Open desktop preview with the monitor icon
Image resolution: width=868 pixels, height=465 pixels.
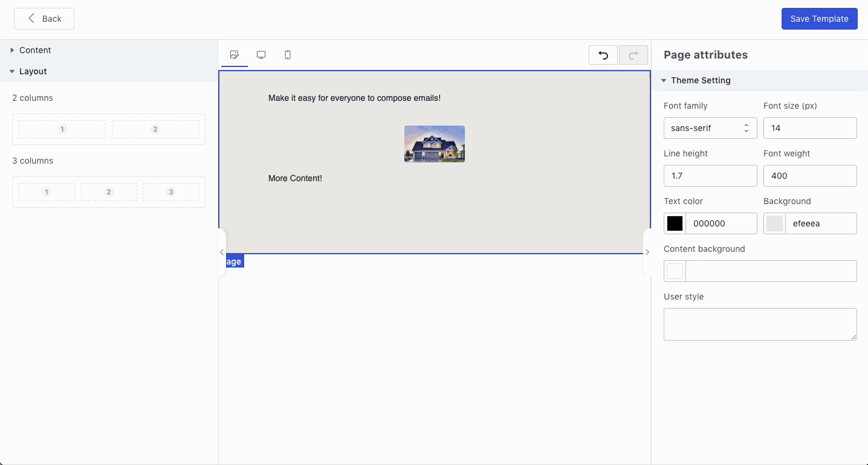pos(261,54)
